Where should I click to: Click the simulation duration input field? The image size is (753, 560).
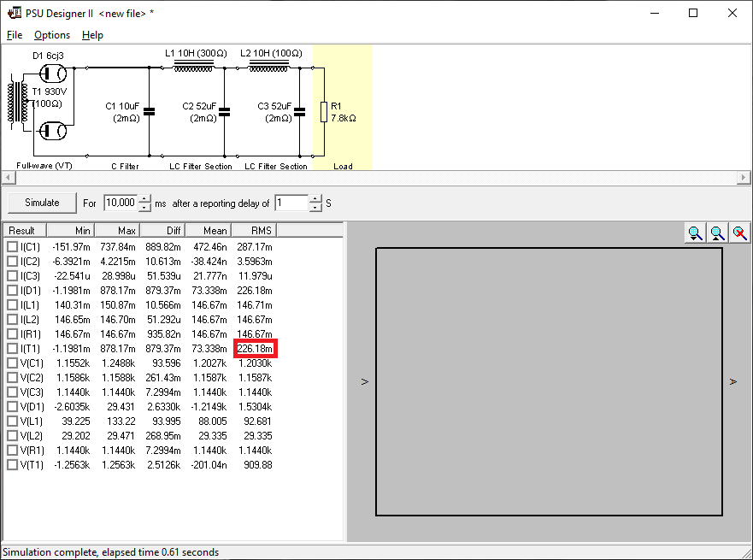click(121, 203)
